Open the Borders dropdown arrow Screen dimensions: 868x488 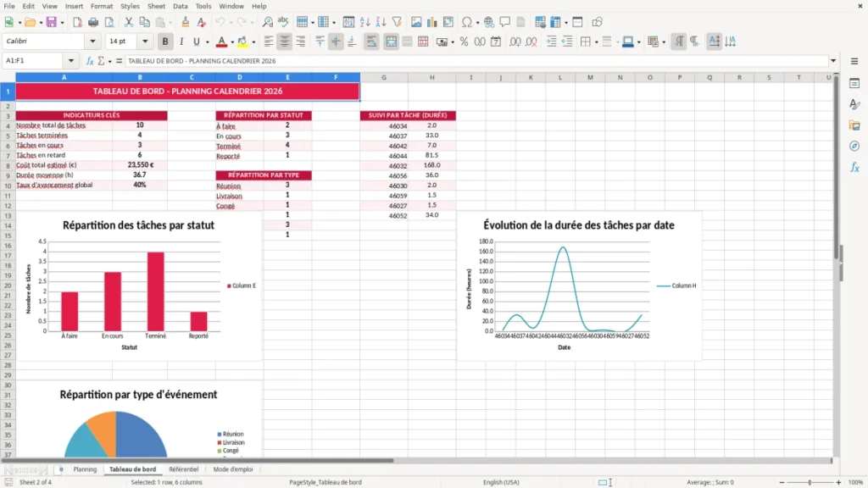tap(596, 42)
